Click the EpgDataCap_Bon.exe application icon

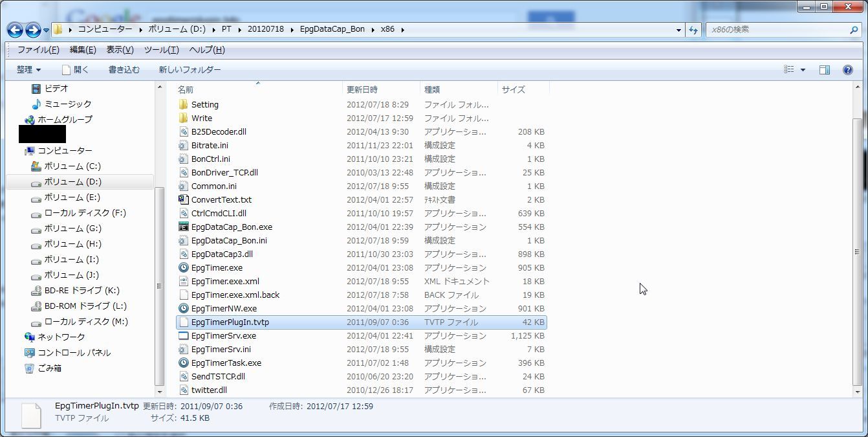point(184,227)
